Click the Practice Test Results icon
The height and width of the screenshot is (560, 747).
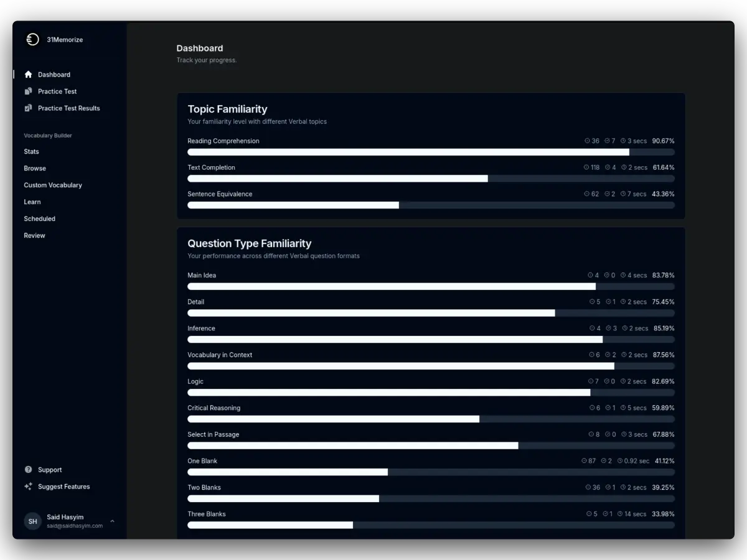28,108
